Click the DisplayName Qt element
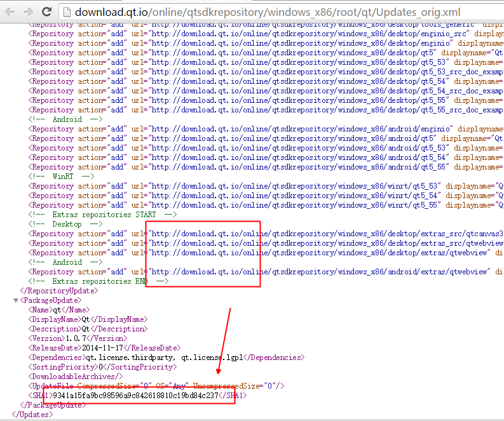Viewport: 504px width, 421px height. pos(87,319)
